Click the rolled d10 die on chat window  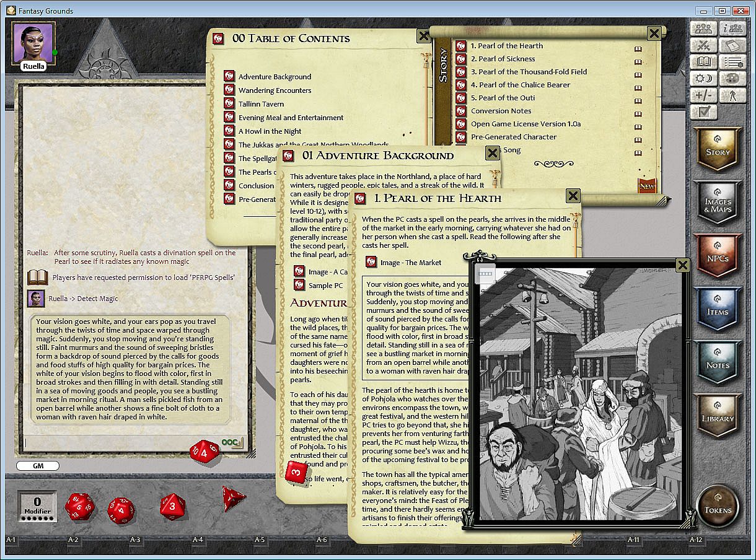204,451
